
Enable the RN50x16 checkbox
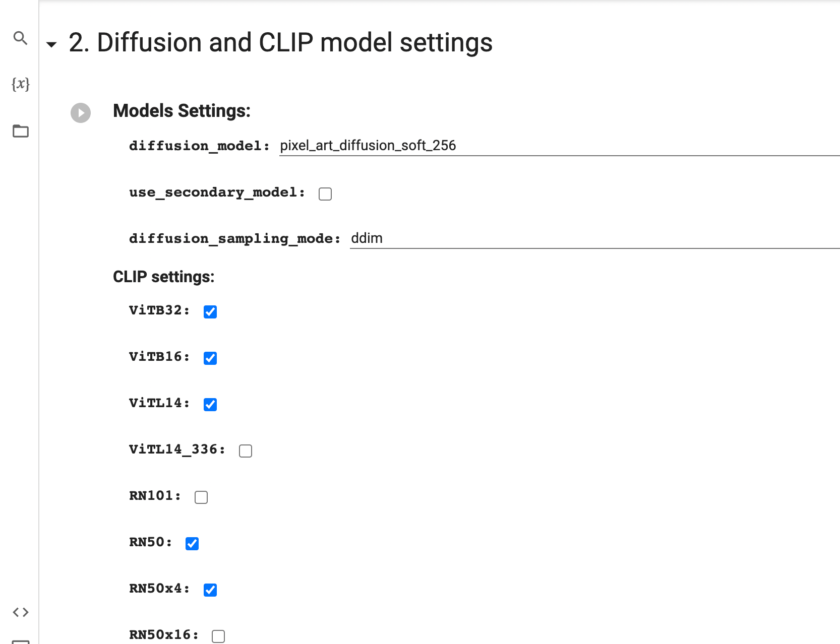(x=218, y=636)
